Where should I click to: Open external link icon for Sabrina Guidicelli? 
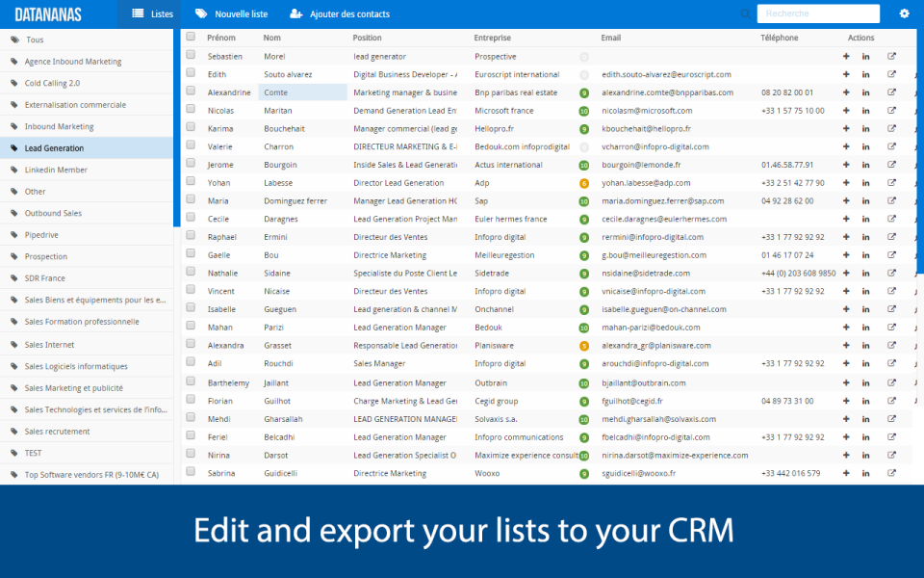click(891, 473)
